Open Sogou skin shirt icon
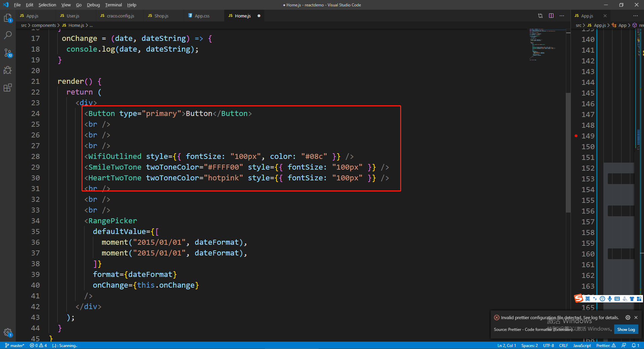The width and height of the screenshot is (644, 349). pos(632,299)
